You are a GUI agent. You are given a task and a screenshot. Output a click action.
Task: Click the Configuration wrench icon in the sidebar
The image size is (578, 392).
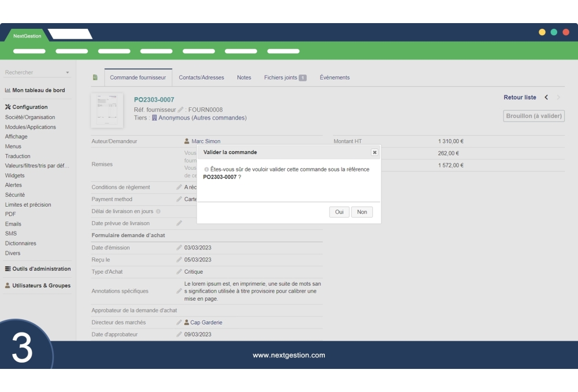tap(7, 107)
